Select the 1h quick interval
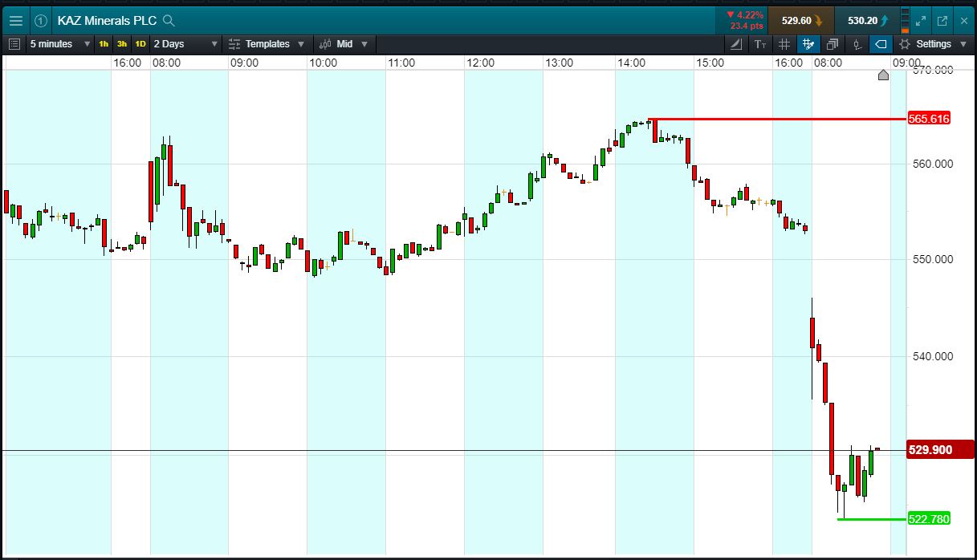 tap(104, 44)
